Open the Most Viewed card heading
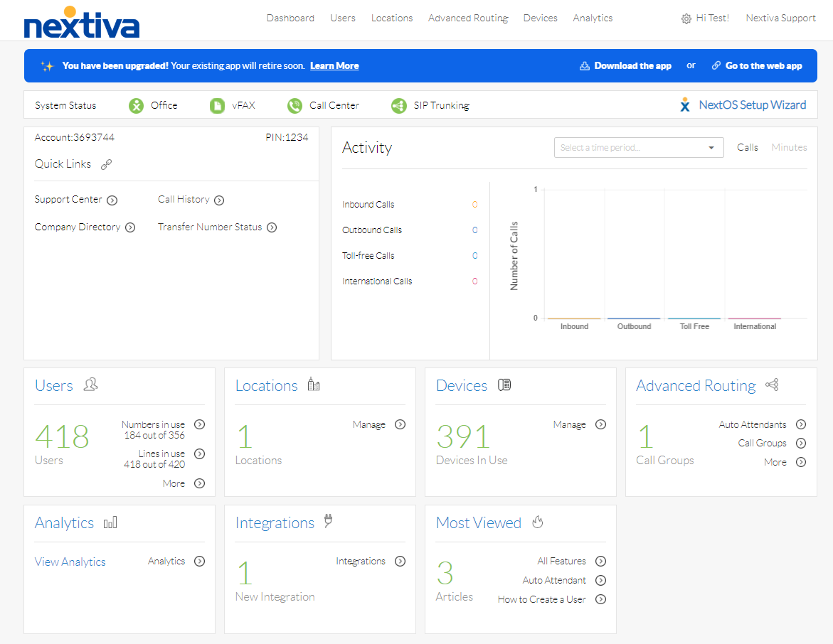Viewport: 833px width, 644px height. (478, 523)
